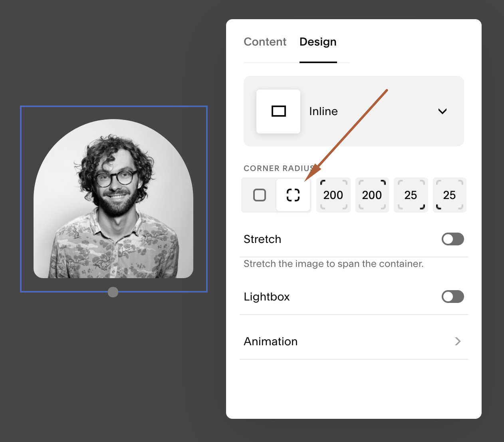Click the CORNER RADIUS heading
Viewport: 504px width, 442px height.
(279, 168)
